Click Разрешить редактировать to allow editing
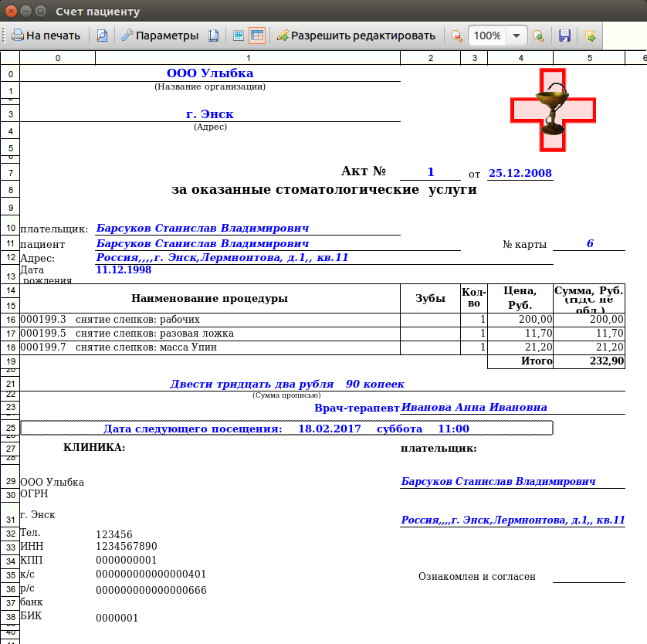The height and width of the screenshot is (644, 647). (x=356, y=36)
